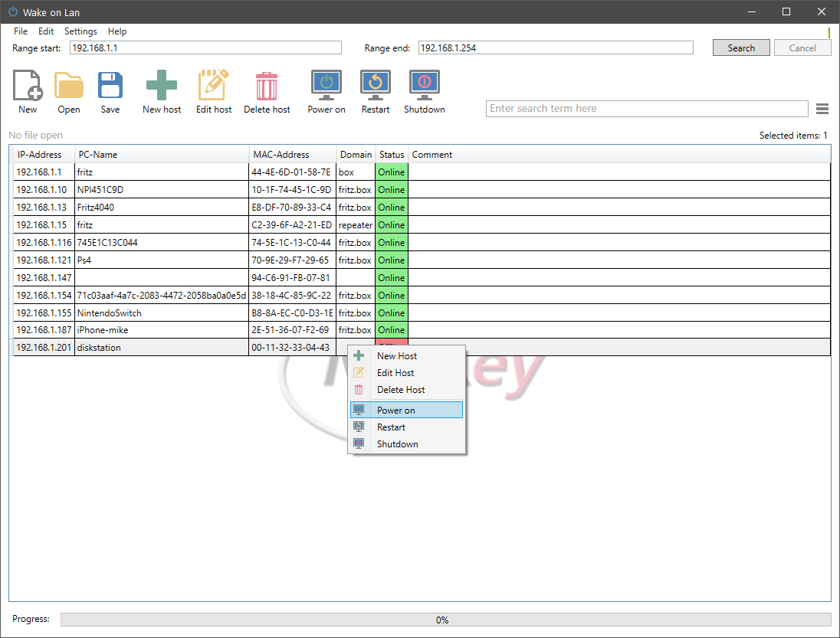Choose Power on in the context menu
This screenshot has height=638, width=840.
[x=406, y=410]
